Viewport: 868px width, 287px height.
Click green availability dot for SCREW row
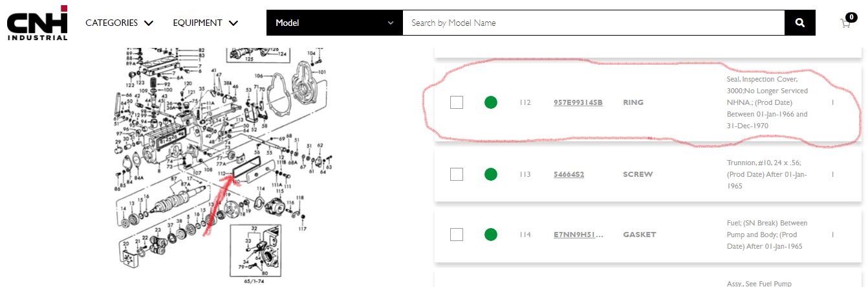point(491,174)
